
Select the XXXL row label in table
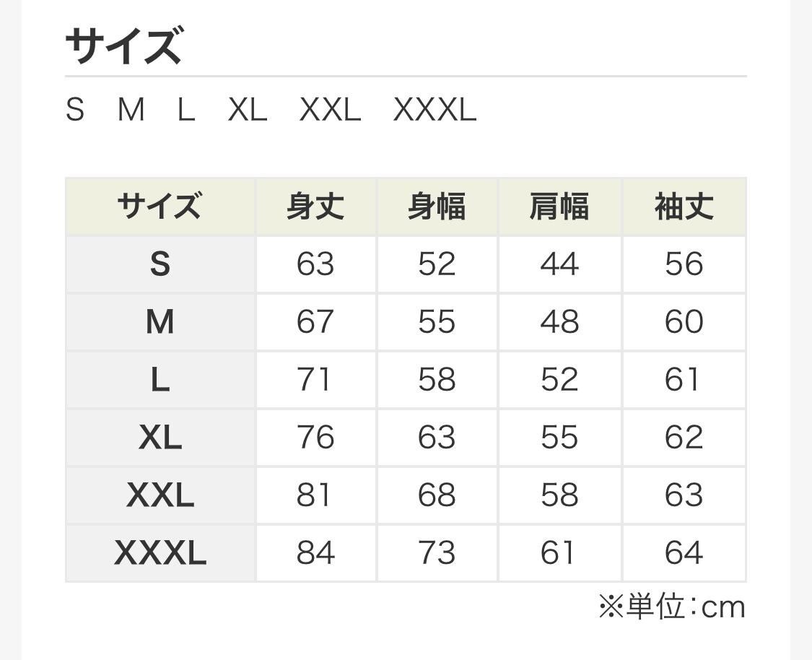pyautogui.click(x=160, y=553)
